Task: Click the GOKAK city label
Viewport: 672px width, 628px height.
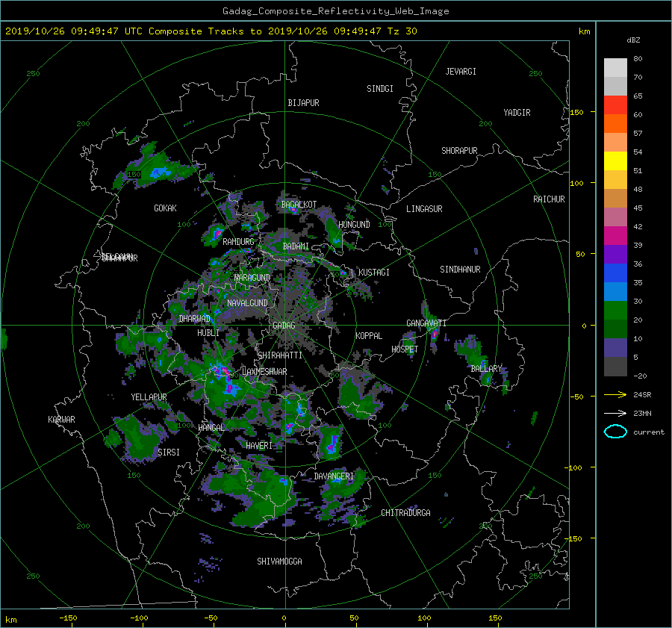Action: pos(166,208)
